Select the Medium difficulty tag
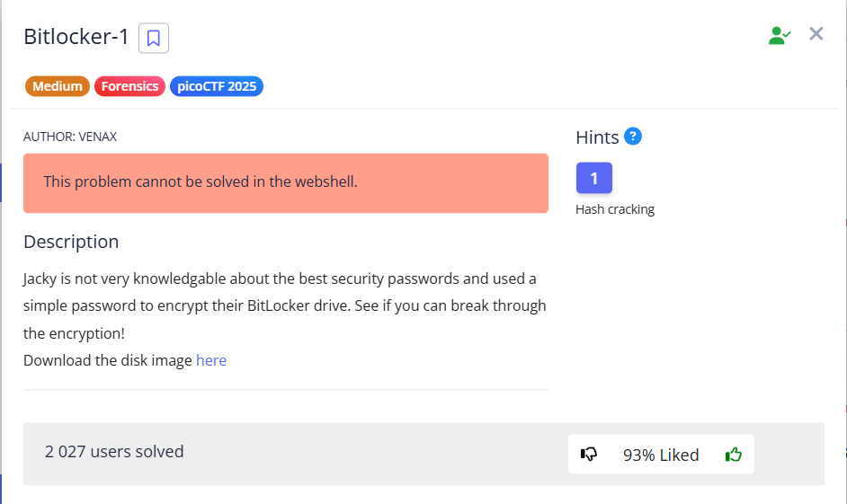 click(x=58, y=86)
